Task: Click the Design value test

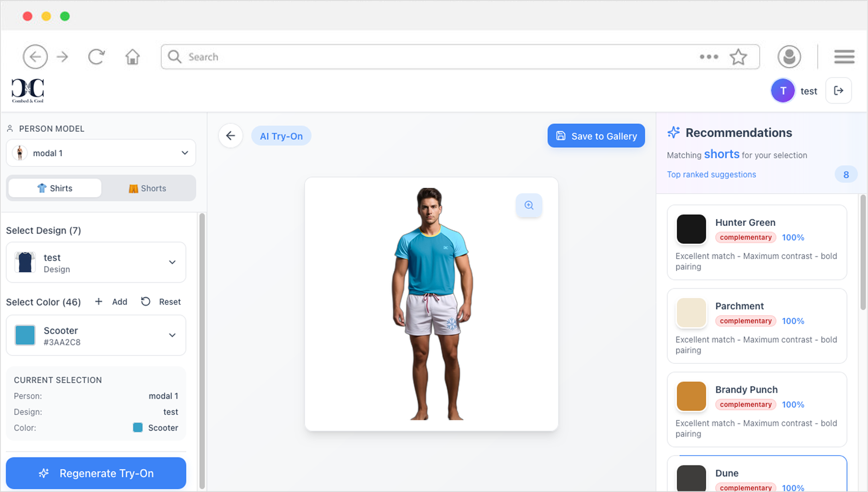Action: coord(171,412)
